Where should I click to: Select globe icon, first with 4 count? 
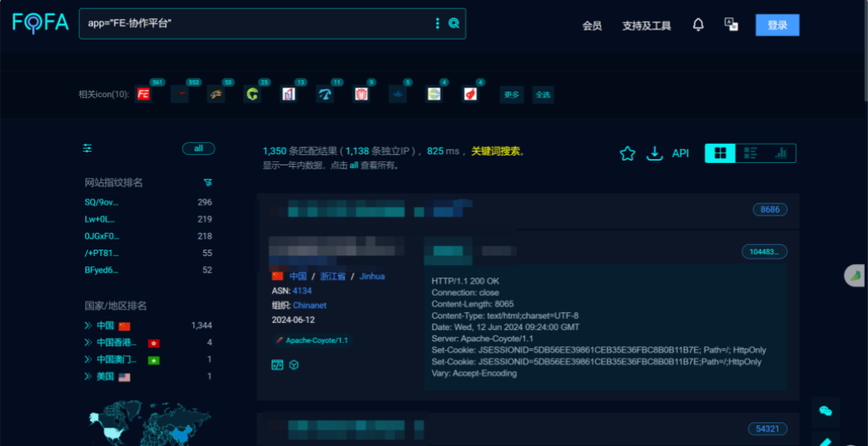pos(434,94)
